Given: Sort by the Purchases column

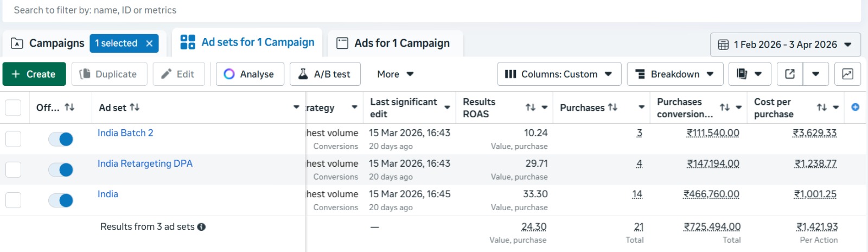Looking at the screenshot, I should point(612,108).
